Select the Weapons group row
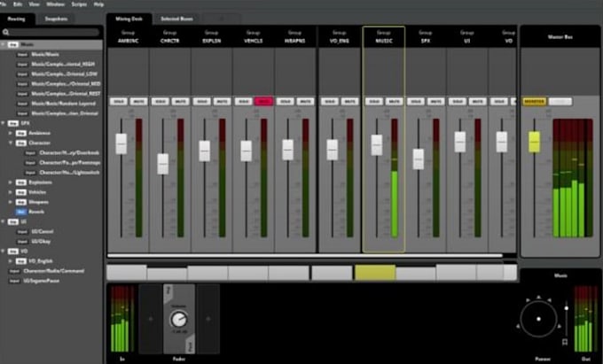This screenshot has height=364, width=603. [51, 202]
